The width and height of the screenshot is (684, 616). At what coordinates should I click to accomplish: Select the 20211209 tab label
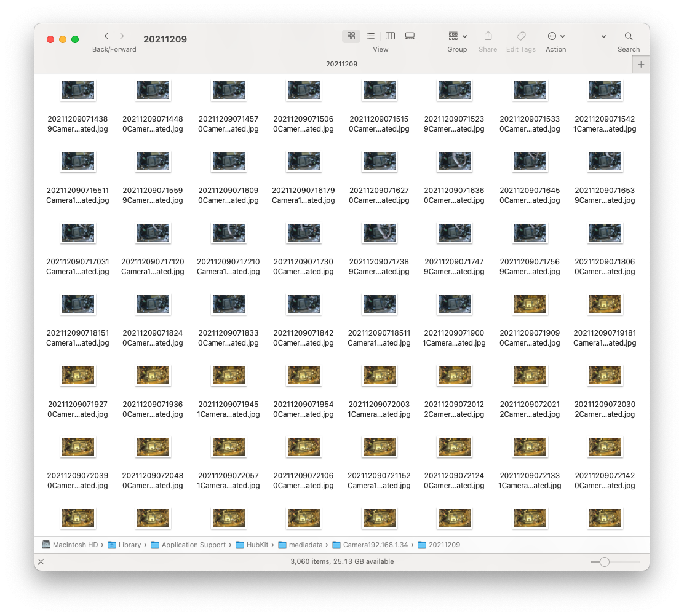(x=342, y=63)
